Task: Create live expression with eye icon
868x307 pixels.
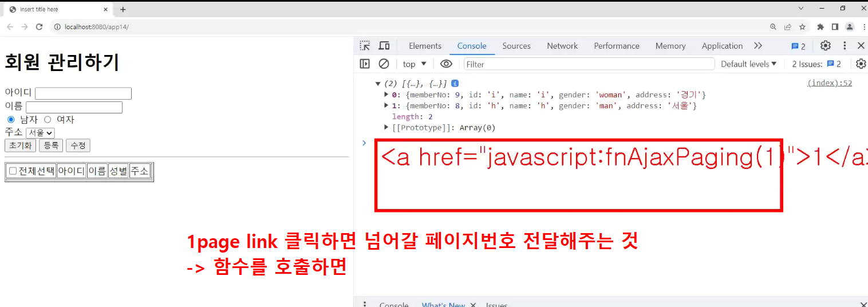Action: pyautogui.click(x=446, y=64)
